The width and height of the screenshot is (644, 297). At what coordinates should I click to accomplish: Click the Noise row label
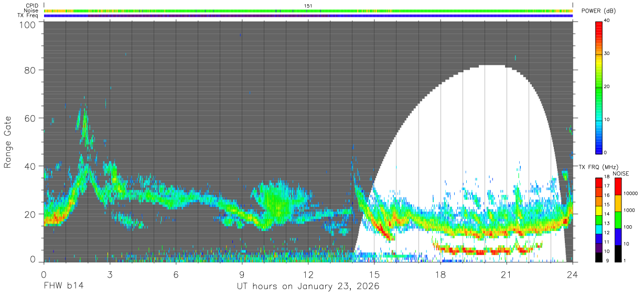[x=31, y=10]
